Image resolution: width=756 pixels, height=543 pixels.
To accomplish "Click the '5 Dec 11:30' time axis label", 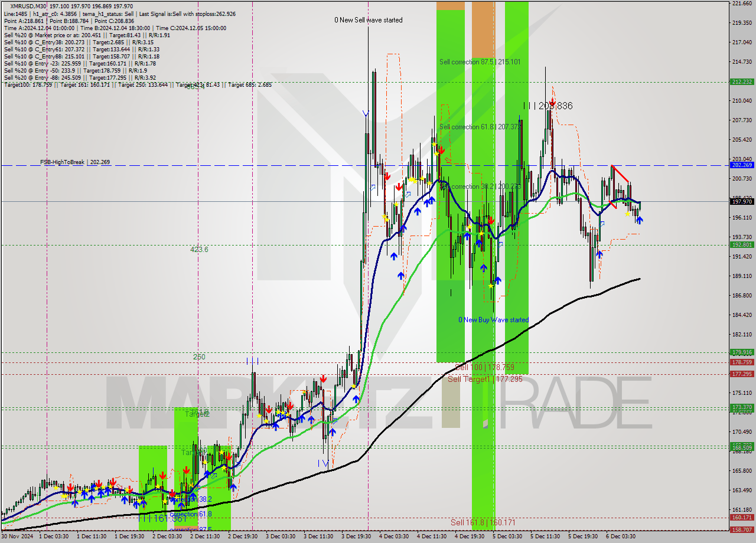I will point(545,537).
